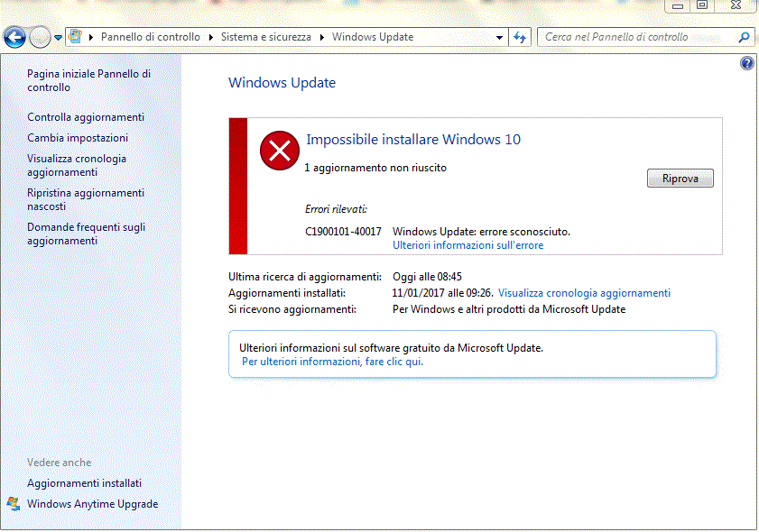This screenshot has height=532, width=759.
Task: Click the Aggiornamenti installati: label in status list
Action: point(287,293)
